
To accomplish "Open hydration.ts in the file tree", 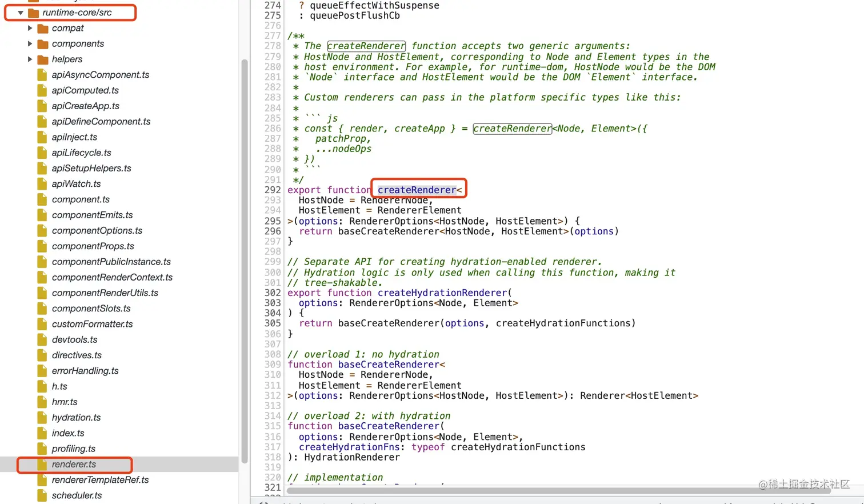I will (x=76, y=417).
